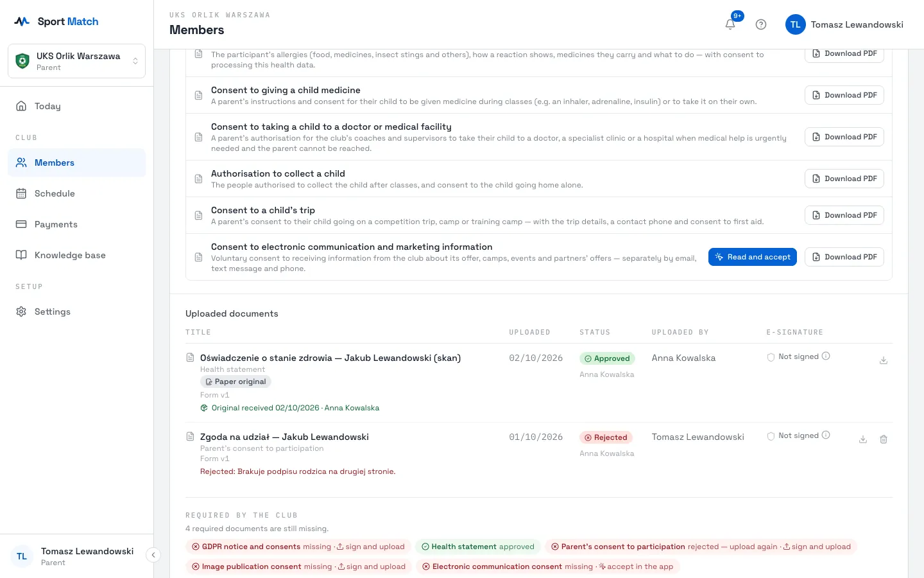This screenshot has width=924, height=578.
Task: Download PDF for electronic communication consent
Action: coord(844,257)
